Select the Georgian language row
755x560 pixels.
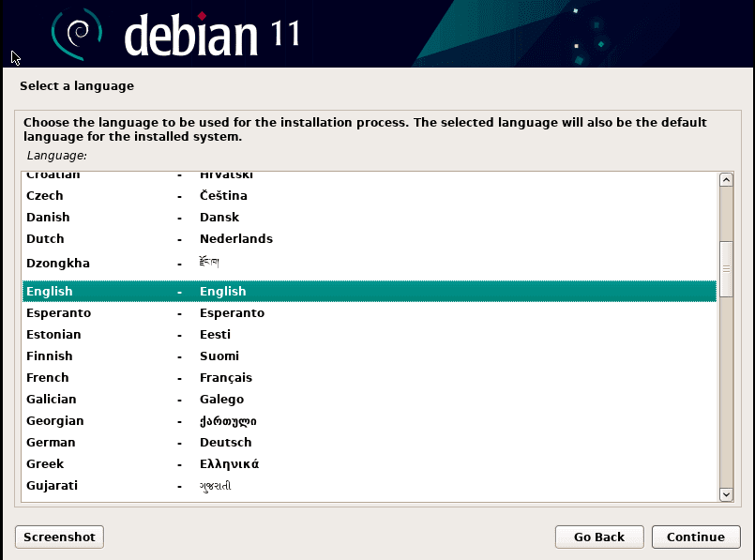[x=370, y=421]
